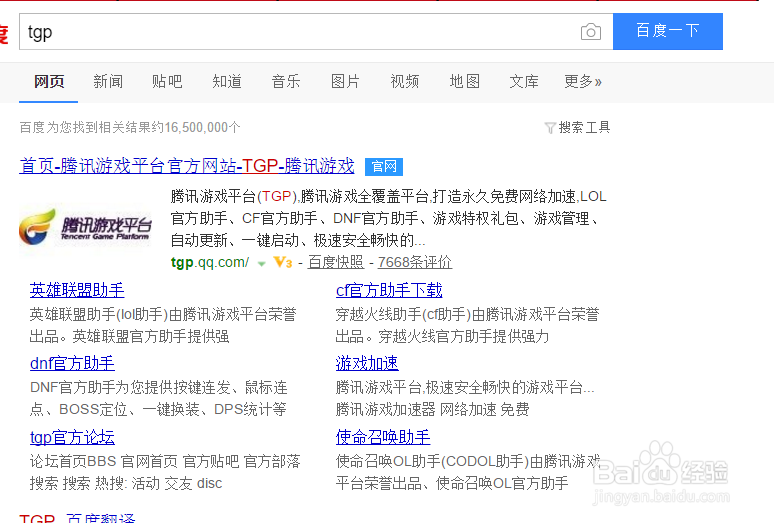
Task: Open the tgp官方论坛 sublink
Action: pos(72,437)
